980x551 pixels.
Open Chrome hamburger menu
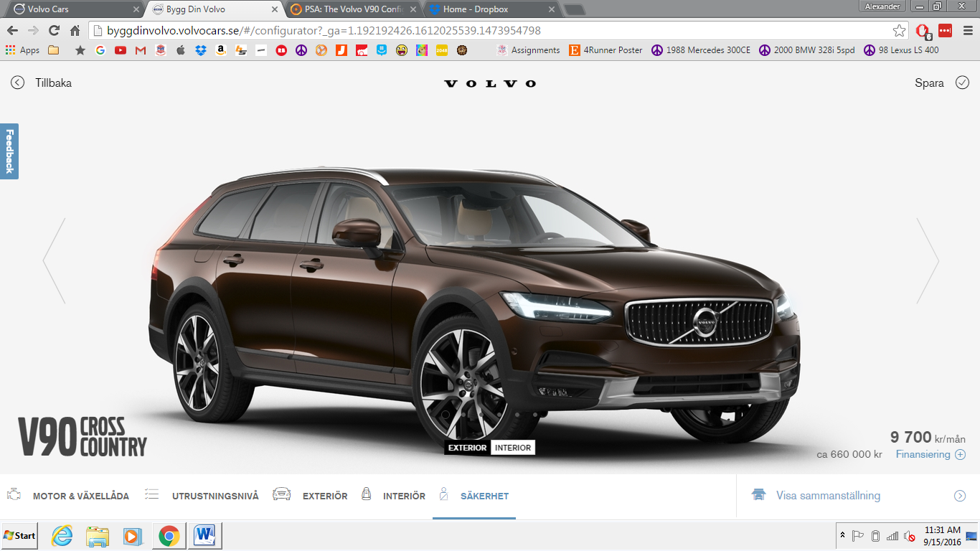966,31
